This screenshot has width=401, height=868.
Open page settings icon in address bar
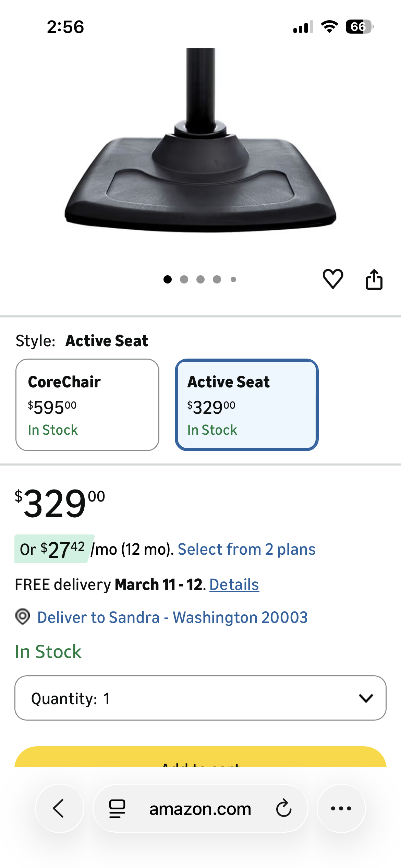[x=117, y=808]
